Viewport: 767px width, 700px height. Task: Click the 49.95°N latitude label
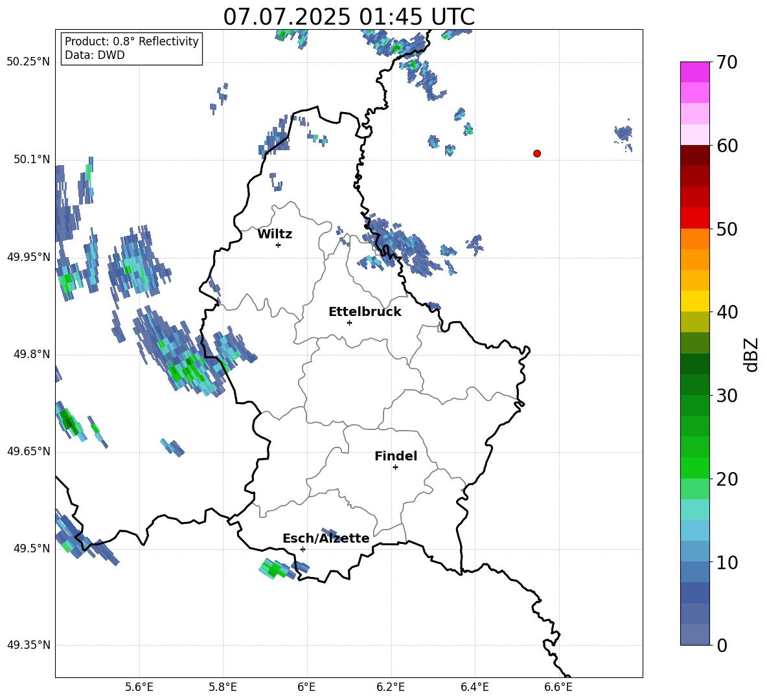pos(29,257)
